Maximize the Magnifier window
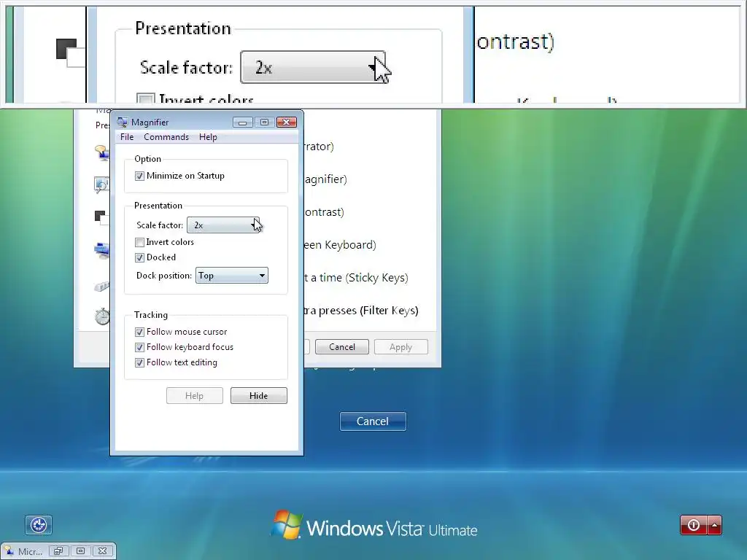Image resolution: width=747 pixels, height=560 pixels. pos(264,122)
